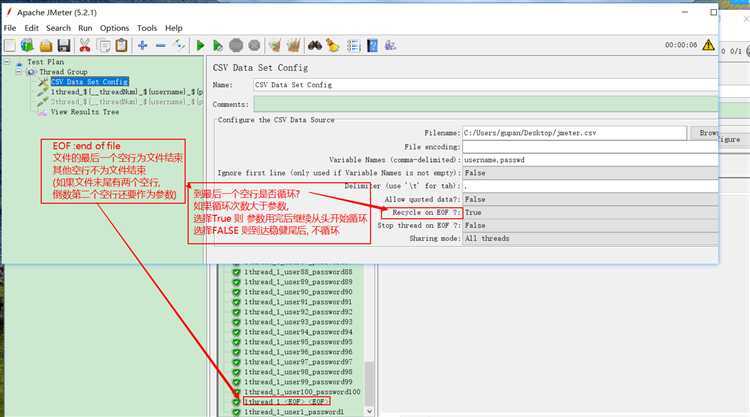Image resolution: width=750 pixels, height=417 pixels.
Task: Click the Comments input field
Action: pos(485,104)
